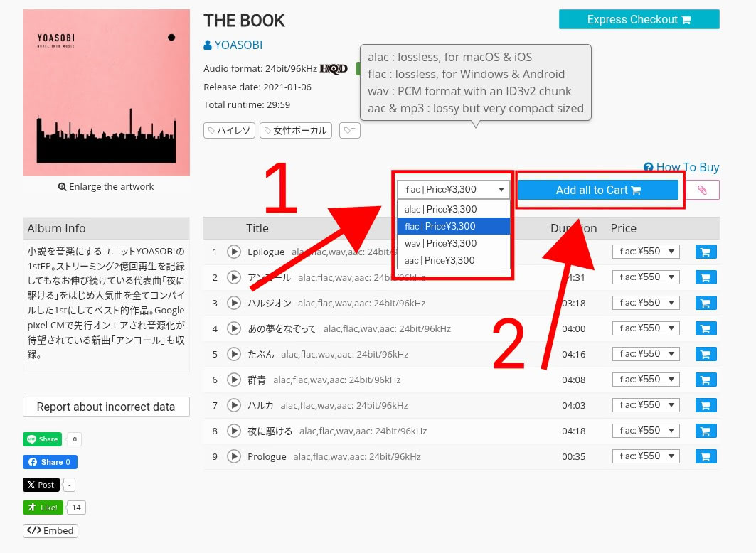Click Report about incorrect data
The width and height of the screenshot is (756, 553).
(x=106, y=407)
